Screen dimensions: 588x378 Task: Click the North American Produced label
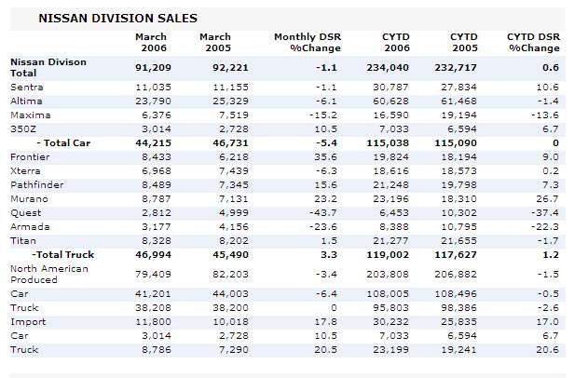click(x=48, y=274)
